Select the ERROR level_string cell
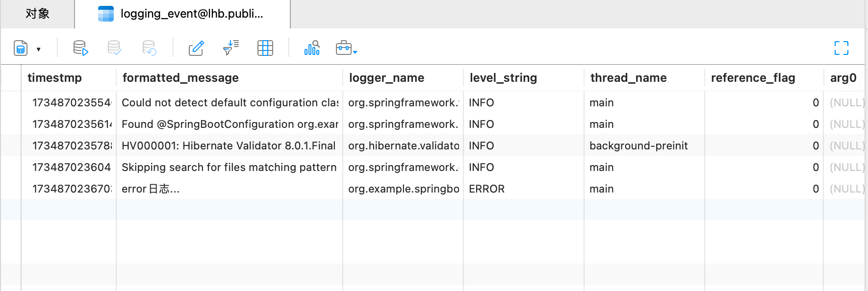This screenshot has height=291, width=868. tap(524, 189)
